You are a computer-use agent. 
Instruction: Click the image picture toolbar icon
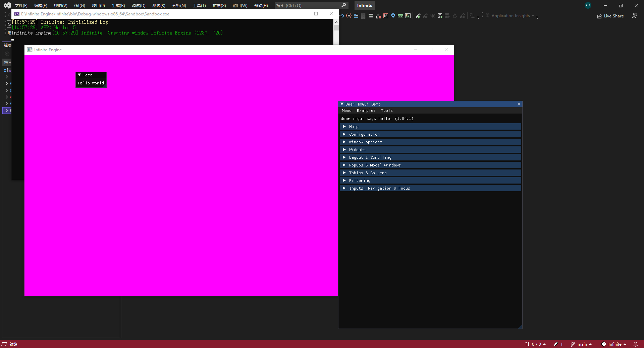(x=408, y=16)
